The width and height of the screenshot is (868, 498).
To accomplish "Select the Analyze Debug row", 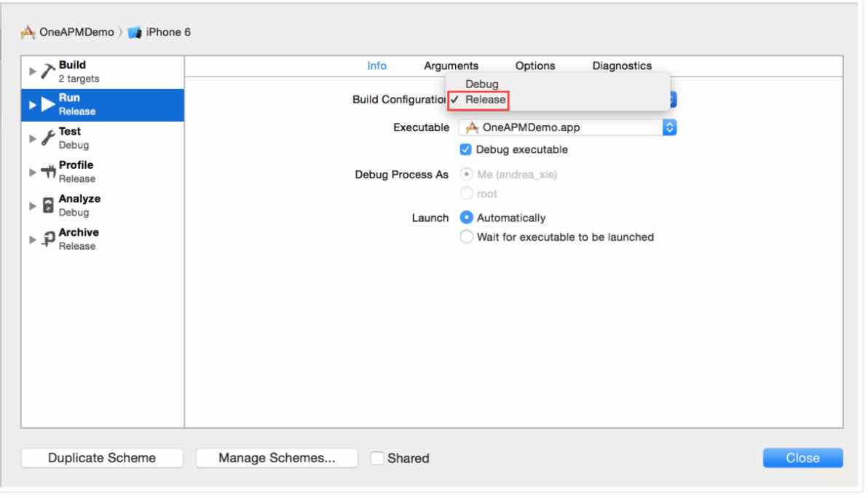I will coord(103,206).
